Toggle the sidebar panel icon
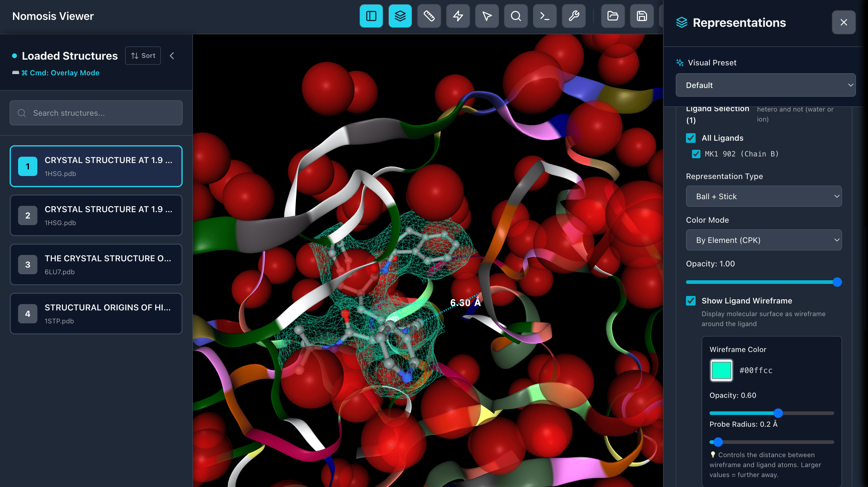868x487 pixels. point(371,16)
